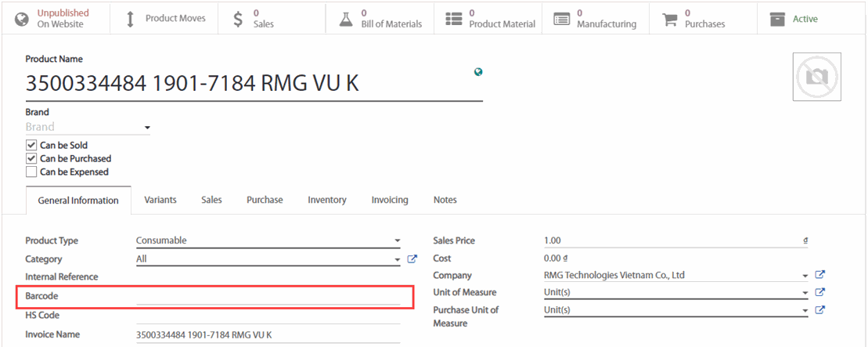Click the product image placeholder

pyautogui.click(x=816, y=77)
